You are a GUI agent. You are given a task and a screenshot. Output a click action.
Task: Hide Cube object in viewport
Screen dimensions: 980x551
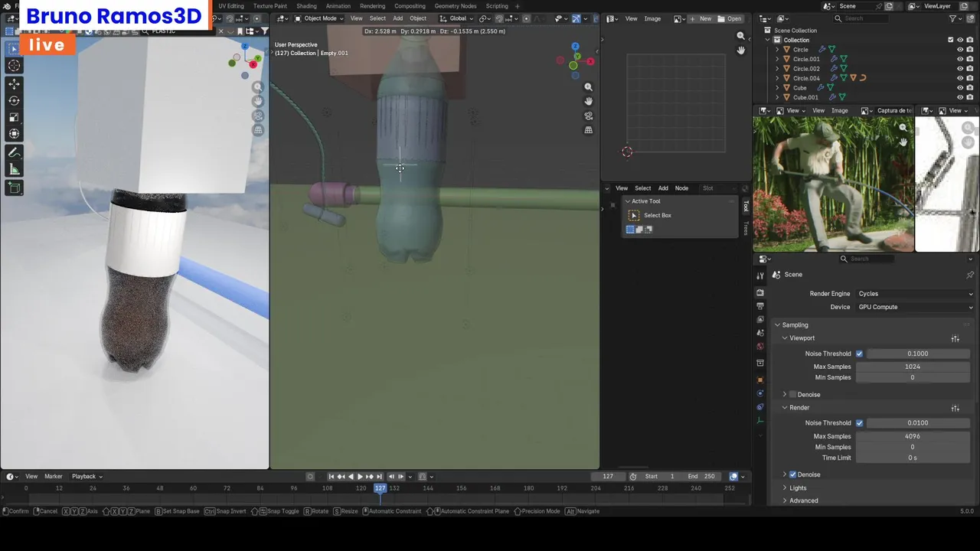(x=960, y=88)
